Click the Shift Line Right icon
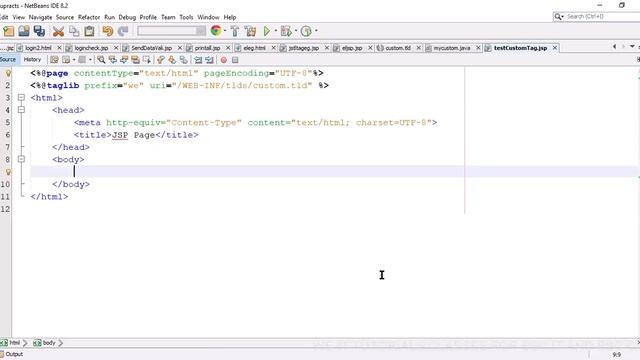Image resolution: width=640 pixels, height=360 pixels. coord(209,60)
